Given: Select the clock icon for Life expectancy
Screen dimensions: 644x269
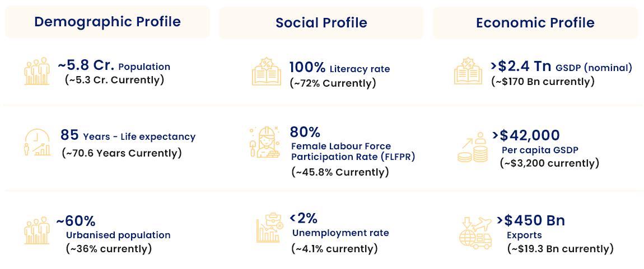Looking at the screenshot, I should (x=37, y=142).
